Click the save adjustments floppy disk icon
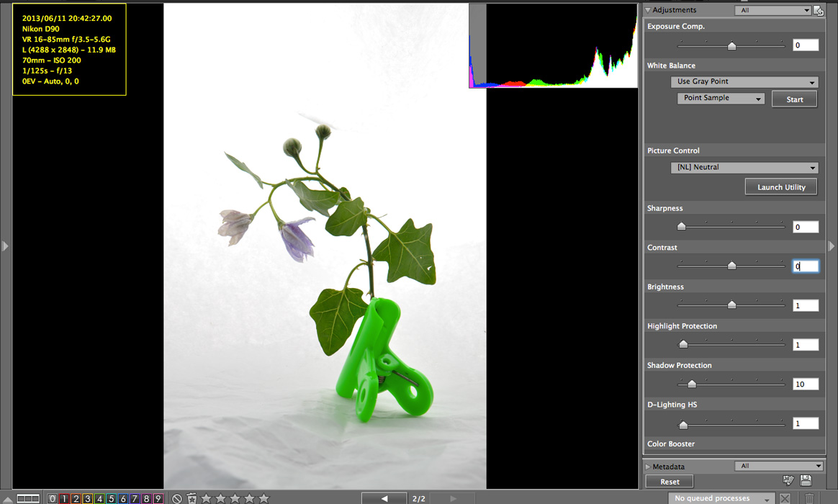 (806, 480)
